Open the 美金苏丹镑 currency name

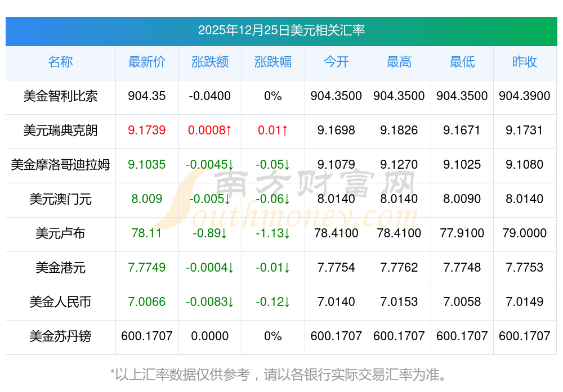point(60,336)
